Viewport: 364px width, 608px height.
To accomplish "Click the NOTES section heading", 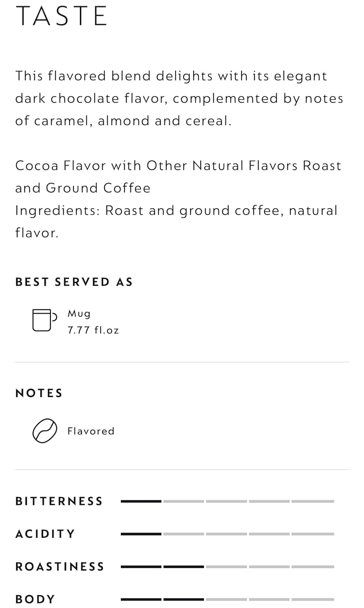I will pyautogui.click(x=39, y=393).
